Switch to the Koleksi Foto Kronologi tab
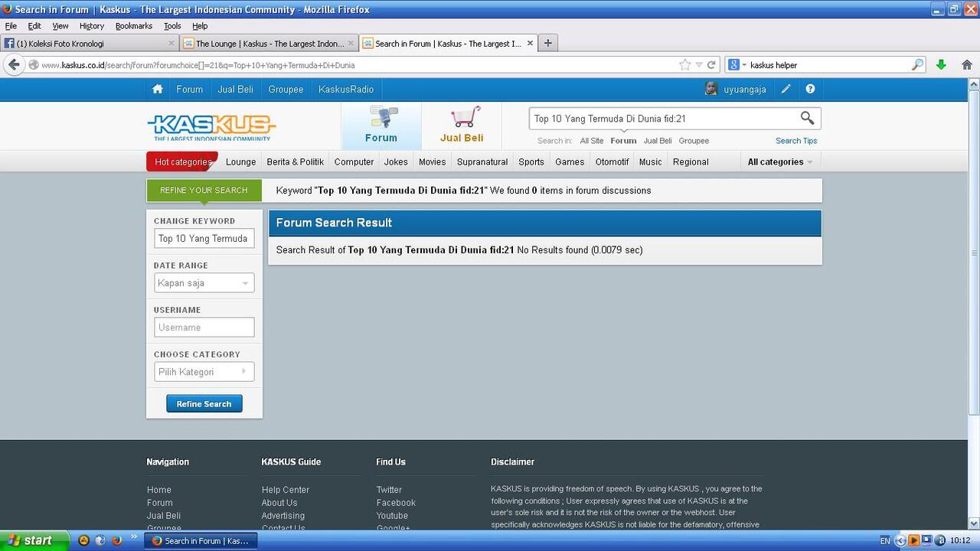Viewport: 980px width, 551px height. coord(90,44)
